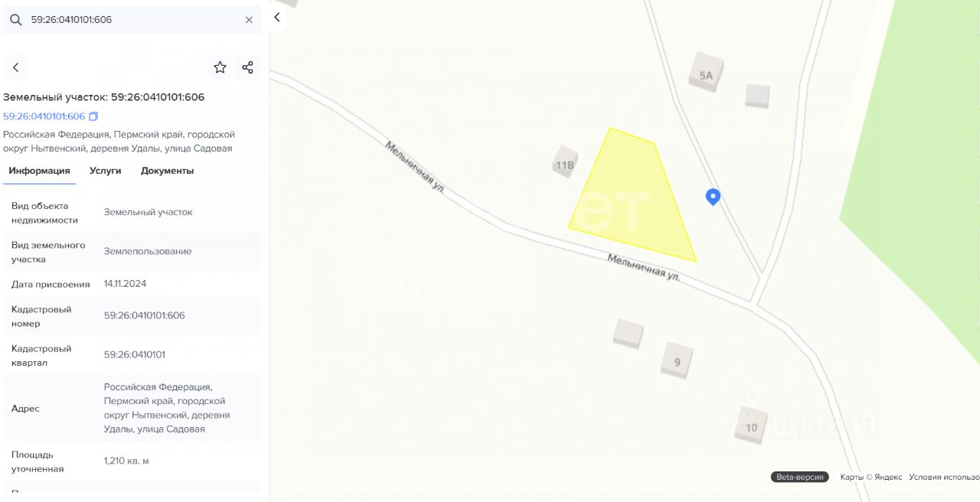Viewport: 980px width, 502px height.
Task: Go back using the left arrow button
Action: pyautogui.click(x=15, y=67)
